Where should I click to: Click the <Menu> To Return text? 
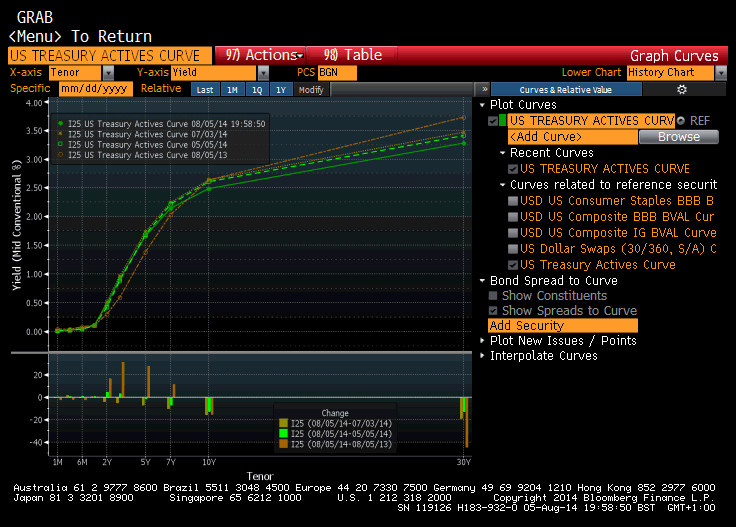tap(80, 36)
